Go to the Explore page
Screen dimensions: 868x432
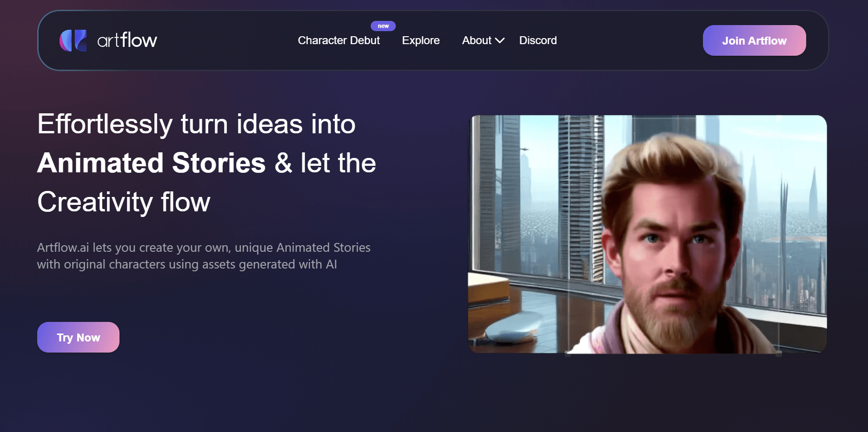point(421,40)
